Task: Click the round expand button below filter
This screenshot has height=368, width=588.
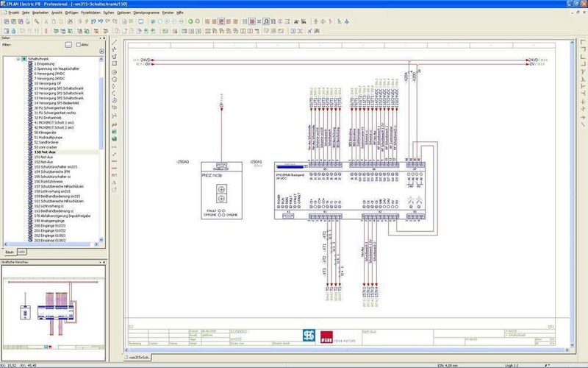Action: coord(101,51)
